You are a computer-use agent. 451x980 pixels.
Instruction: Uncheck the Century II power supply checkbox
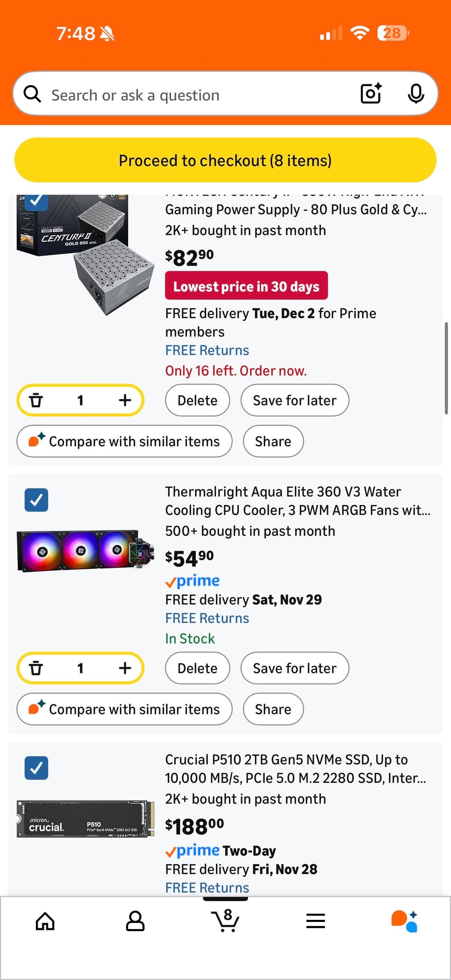[36, 201]
